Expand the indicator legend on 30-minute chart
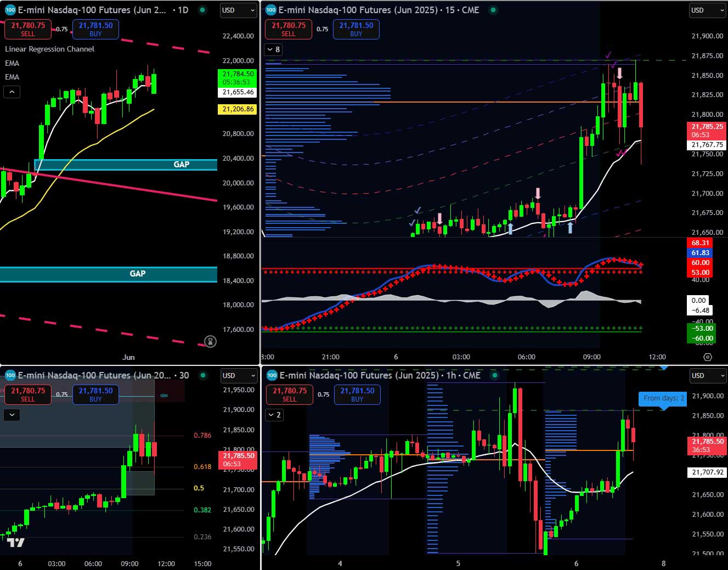The height and width of the screenshot is (570, 728). pyautogui.click(x=12, y=415)
